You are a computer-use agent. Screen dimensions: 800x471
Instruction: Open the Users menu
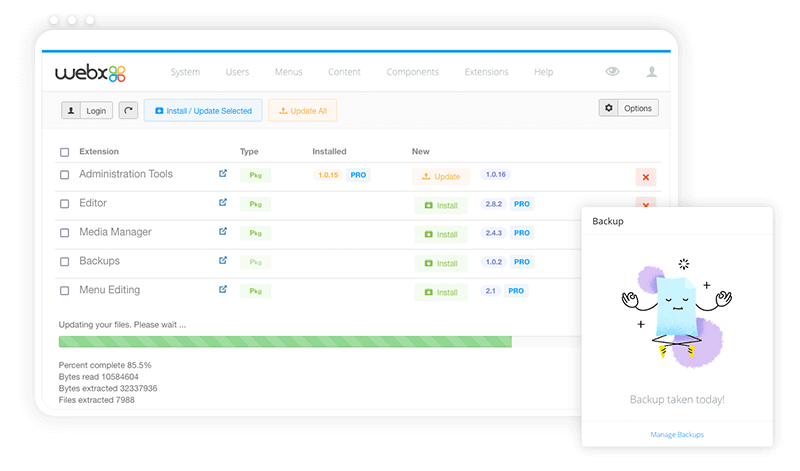coord(237,72)
